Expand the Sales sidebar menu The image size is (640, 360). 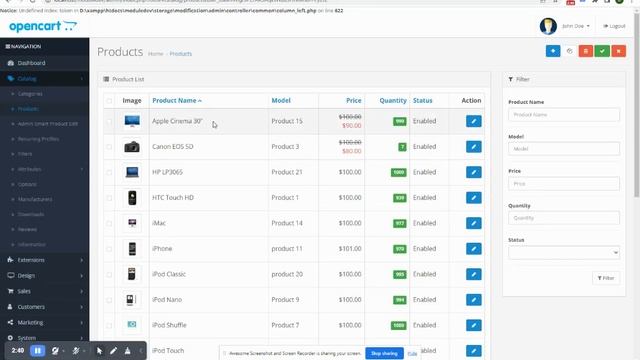click(x=44, y=291)
